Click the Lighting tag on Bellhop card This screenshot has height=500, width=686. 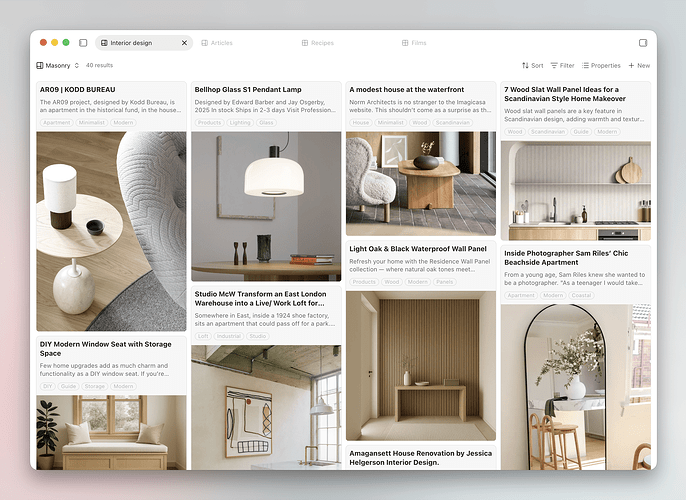pos(240,123)
